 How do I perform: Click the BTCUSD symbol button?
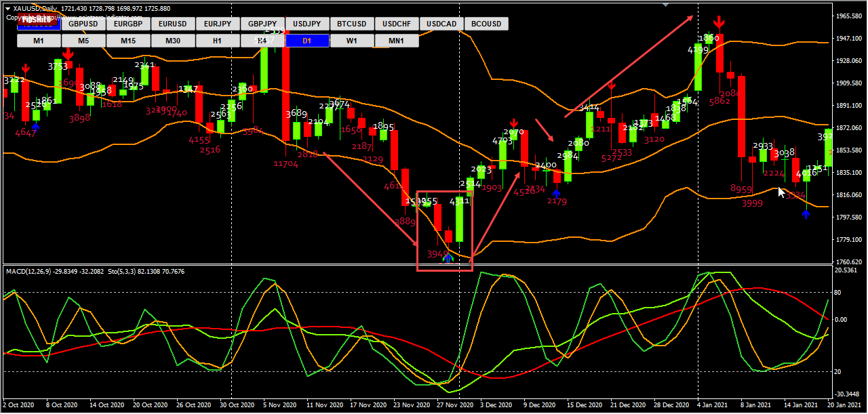tap(351, 23)
